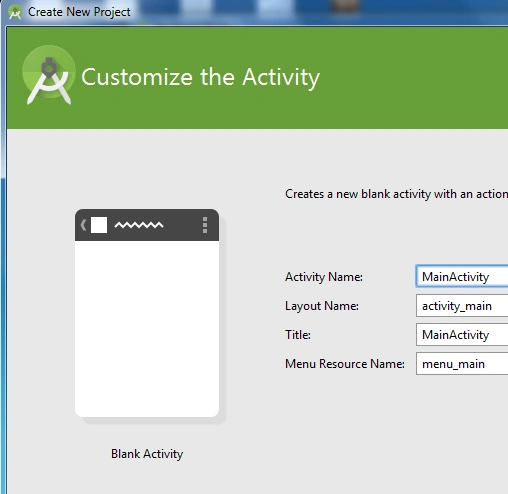Viewport: 508px width, 494px height.
Task: Select the Blank Activity preview thumbnail
Action: coord(147,313)
